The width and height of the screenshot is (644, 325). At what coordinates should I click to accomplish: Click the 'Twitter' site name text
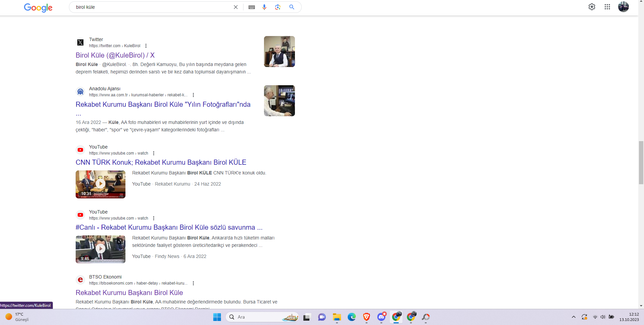(96, 39)
